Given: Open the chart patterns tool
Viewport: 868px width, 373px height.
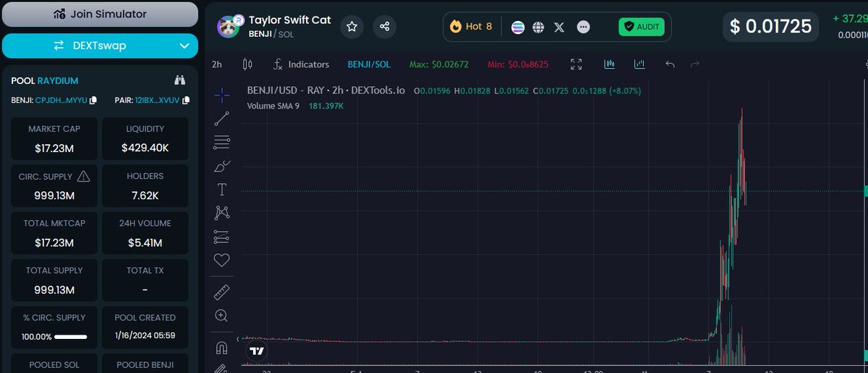Looking at the screenshot, I should click(222, 213).
